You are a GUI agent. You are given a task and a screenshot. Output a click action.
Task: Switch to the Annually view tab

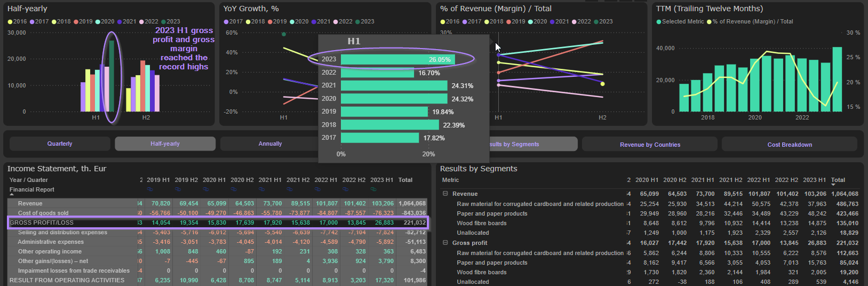point(270,144)
